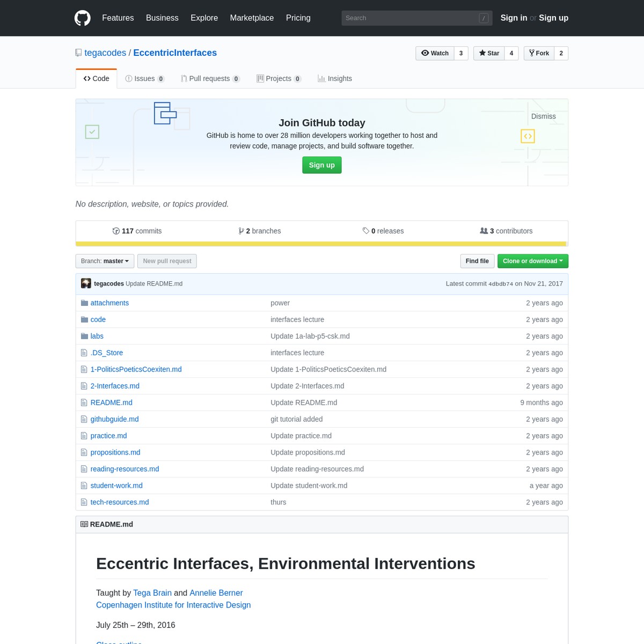This screenshot has height=644, width=644.
Task: Click the green Sign up button in banner
Action: point(322,165)
